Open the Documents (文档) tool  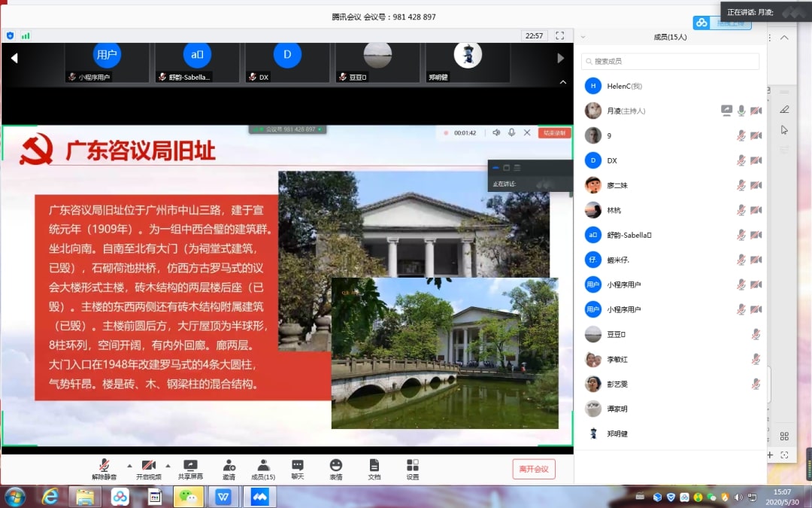374,469
